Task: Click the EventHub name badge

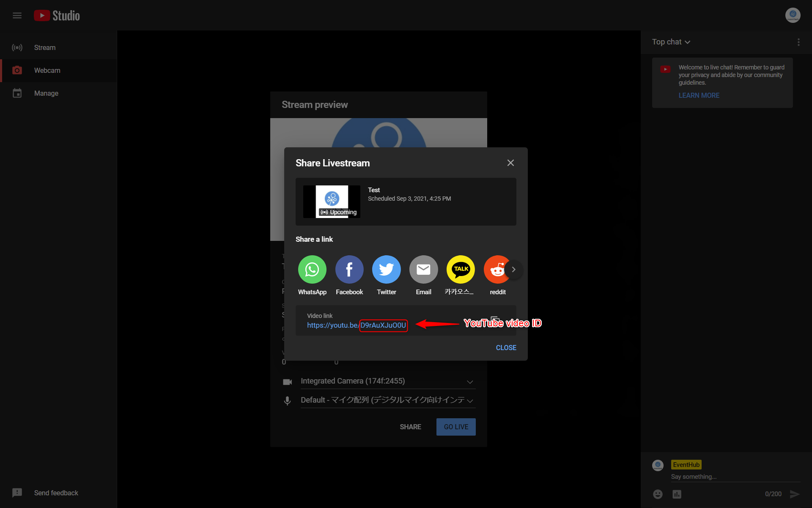Action: pyautogui.click(x=686, y=465)
